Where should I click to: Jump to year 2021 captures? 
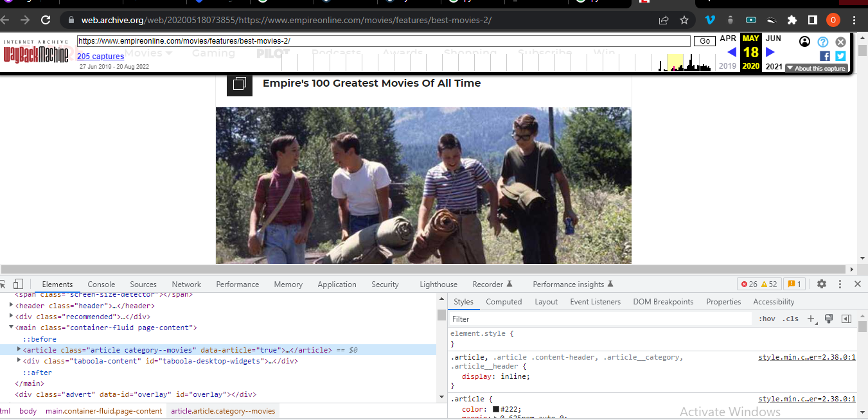[774, 66]
